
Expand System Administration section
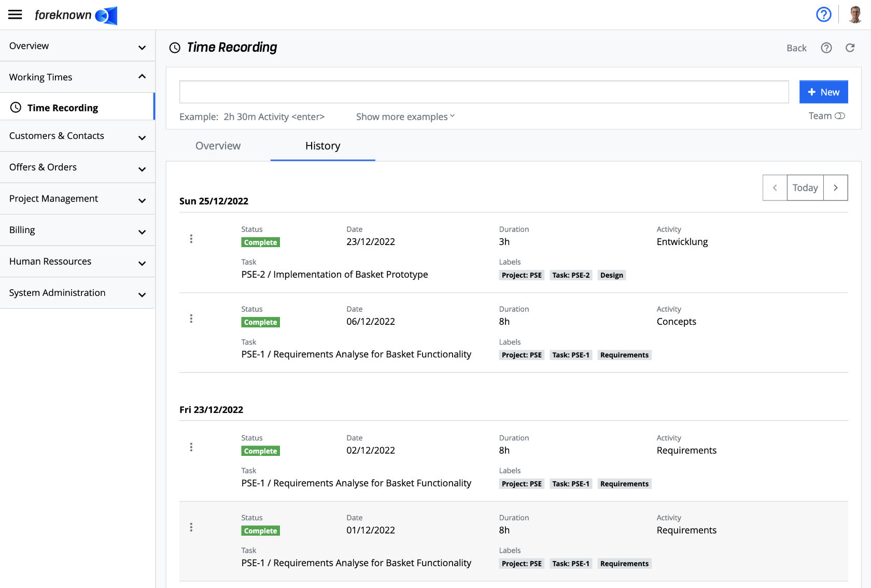pos(78,293)
